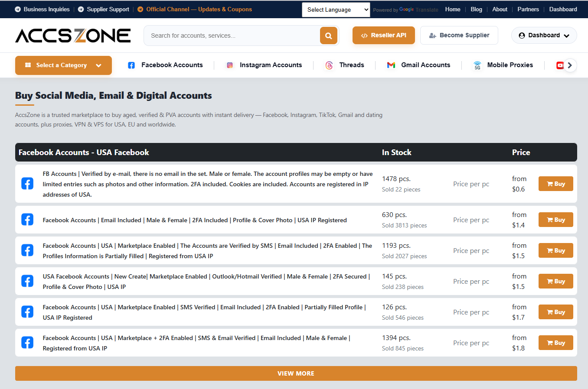Click the orange search magnifier button
This screenshot has width=588, height=389.
click(328, 36)
